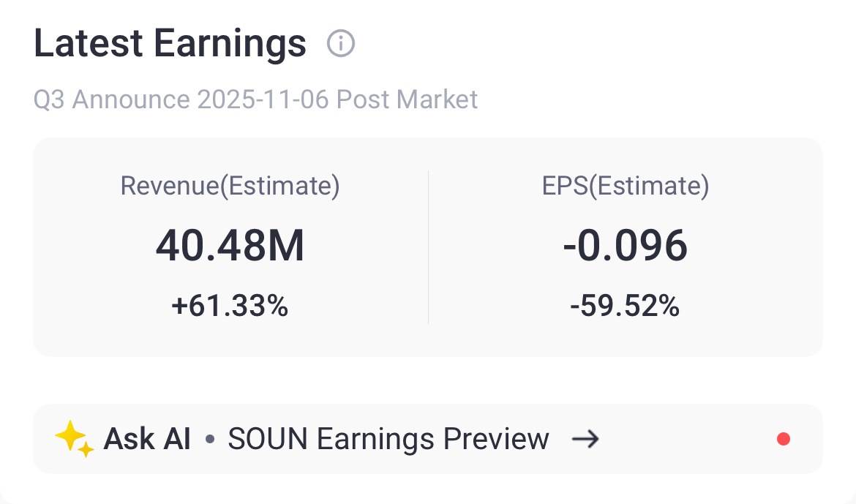856x504 pixels.
Task: Click the 40.48M revenue value
Action: [x=230, y=247]
